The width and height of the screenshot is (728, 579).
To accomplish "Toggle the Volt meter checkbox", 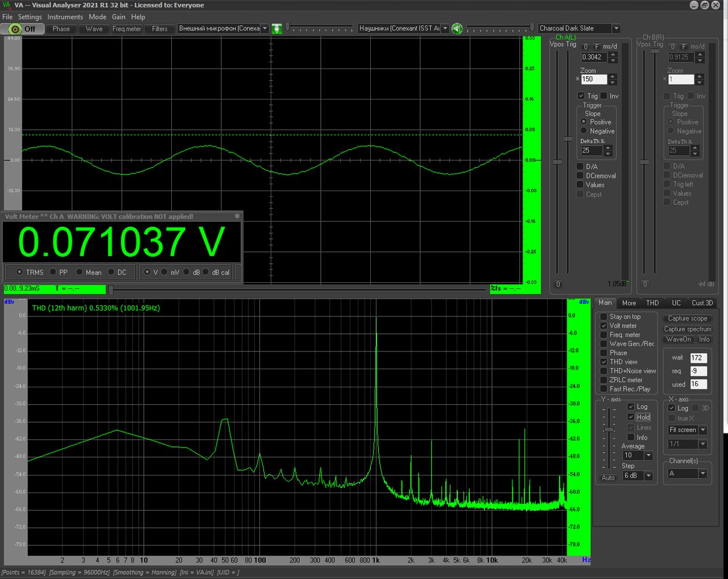I will tap(604, 326).
